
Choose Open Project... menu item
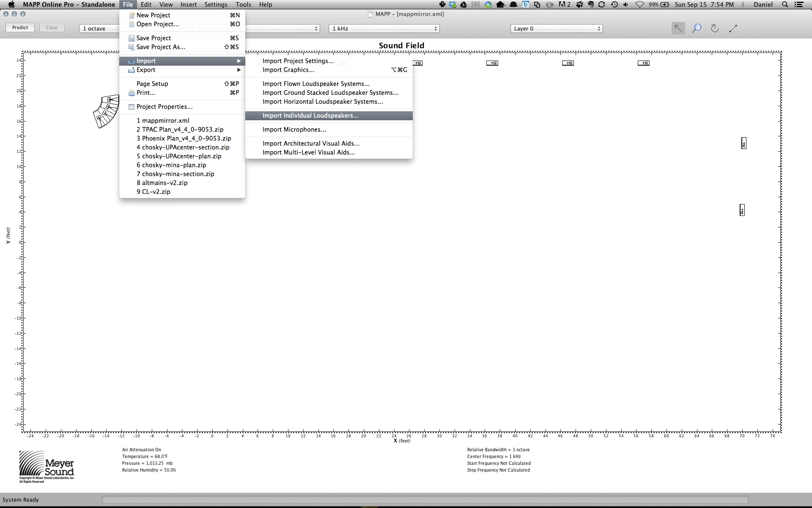click(182, 24)
